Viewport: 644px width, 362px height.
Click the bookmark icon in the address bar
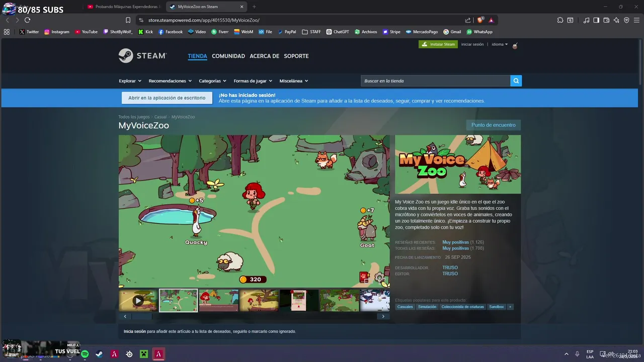click(128, 20)
